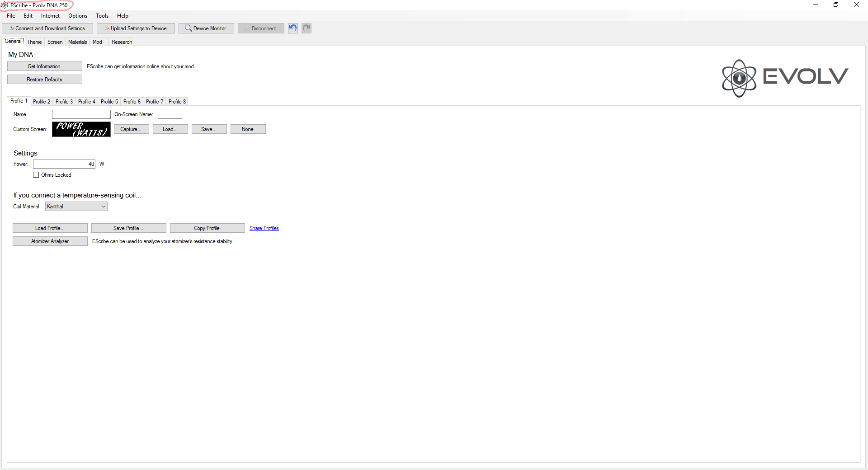Launch the Atomizer Analyzer
868x470 pixels.
tap(50, 241)
